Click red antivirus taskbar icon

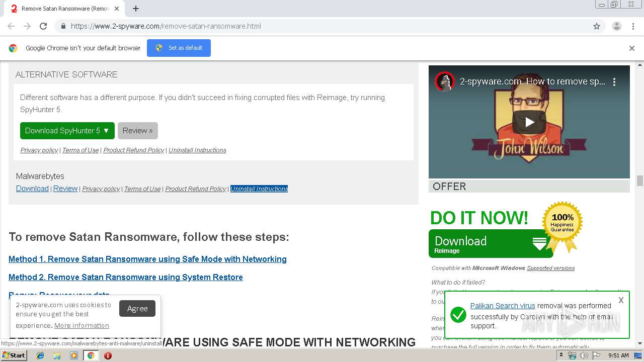coord(108,355)
